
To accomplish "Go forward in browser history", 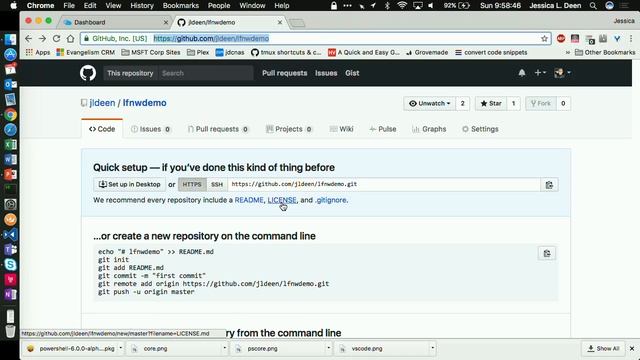I will click(42, 38).
